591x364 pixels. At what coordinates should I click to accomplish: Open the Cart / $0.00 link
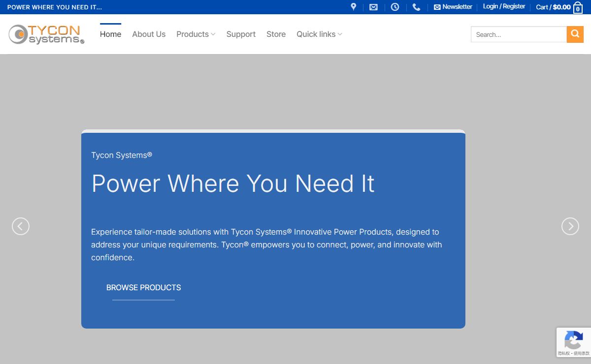[x=553, y=7]
